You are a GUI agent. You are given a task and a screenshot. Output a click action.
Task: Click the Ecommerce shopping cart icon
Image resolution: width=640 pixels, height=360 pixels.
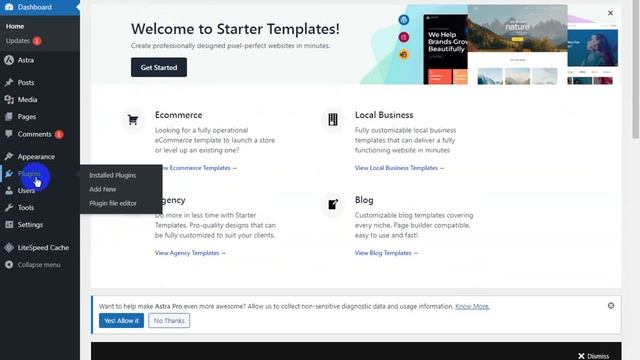point(133,120)
